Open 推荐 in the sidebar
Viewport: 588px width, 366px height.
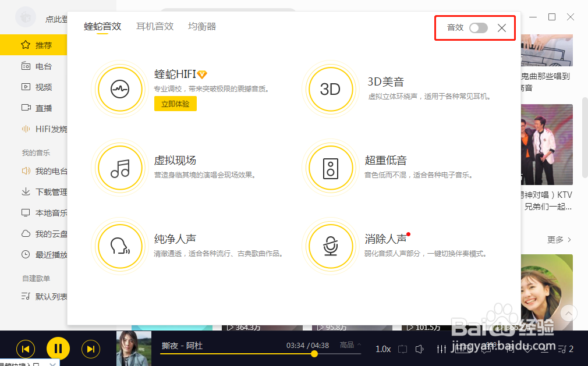(x=34, y=45)
